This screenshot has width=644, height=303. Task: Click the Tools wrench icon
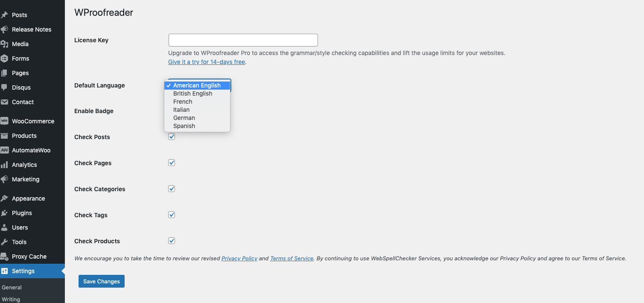click(x=4, y=242)
